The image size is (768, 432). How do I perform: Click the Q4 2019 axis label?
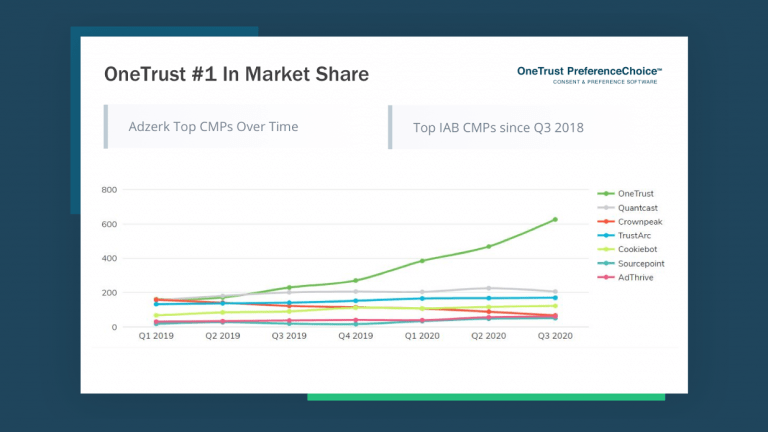[356, 336]
